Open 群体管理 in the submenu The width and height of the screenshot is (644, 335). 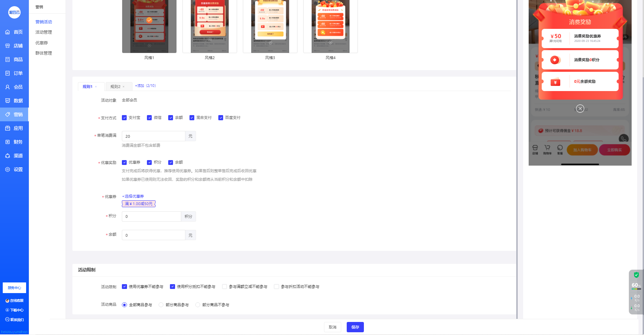click(x=44, y=53)
